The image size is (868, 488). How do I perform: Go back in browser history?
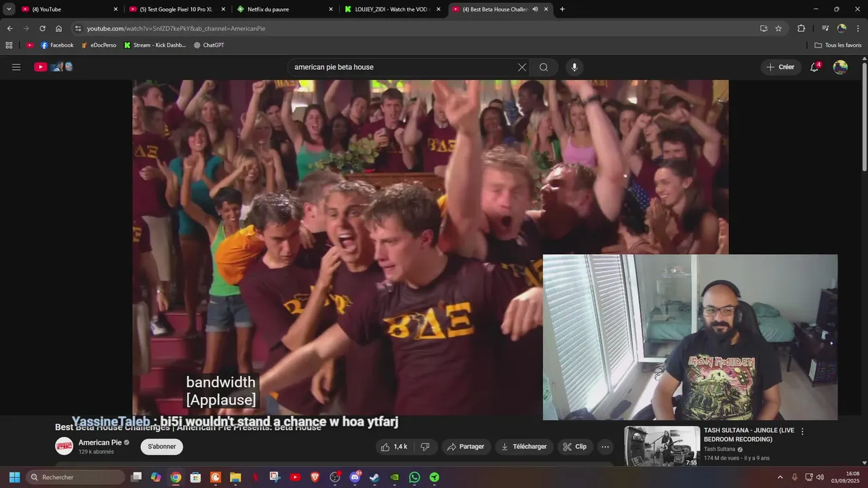click(9, 28)
